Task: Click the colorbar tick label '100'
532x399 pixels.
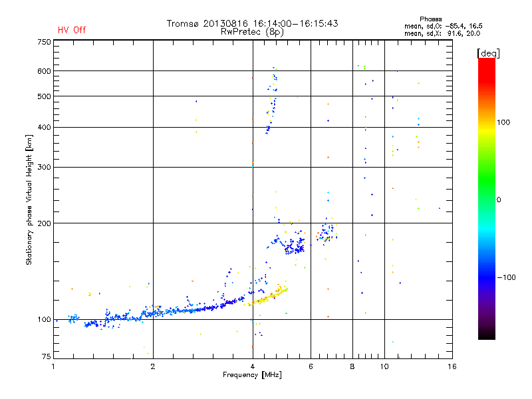Action: point(503,122)
